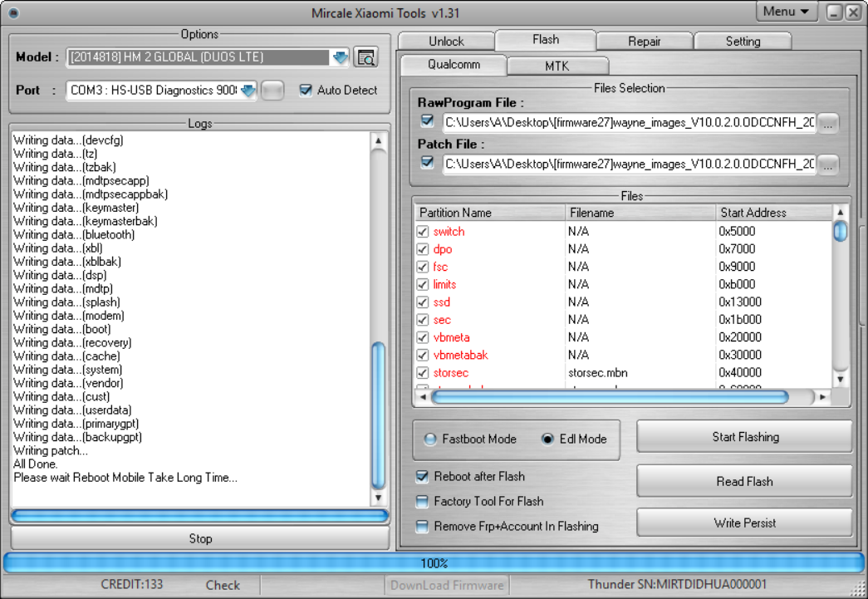Click DownLoad Firmware button
This screenshot has height=599, width=868.
point(447,585)
